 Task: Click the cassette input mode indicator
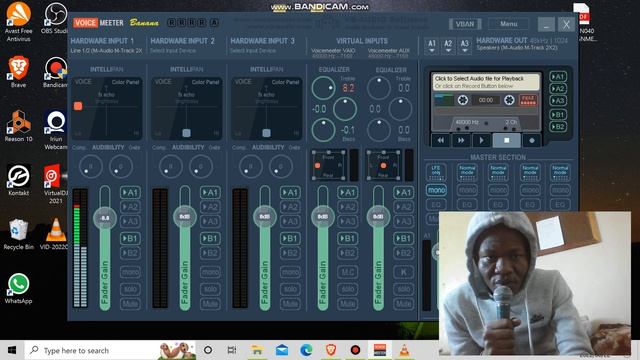528,100
